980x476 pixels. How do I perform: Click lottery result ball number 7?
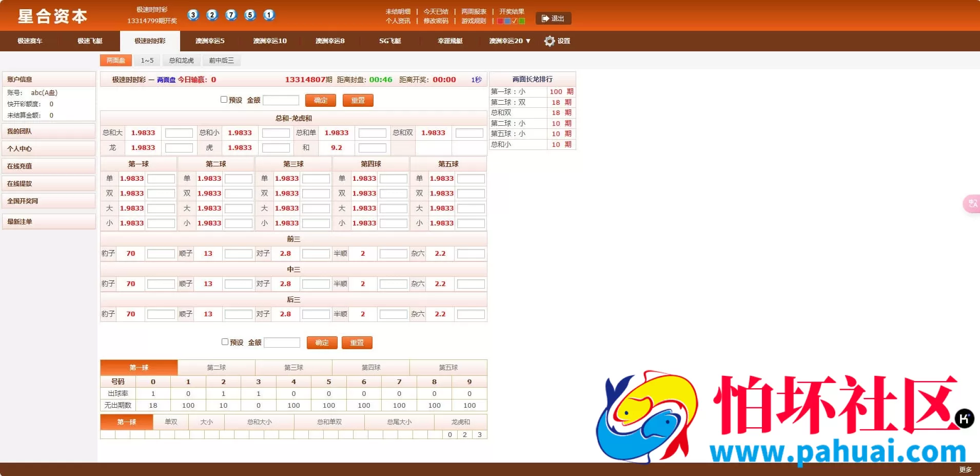point(231,15)
